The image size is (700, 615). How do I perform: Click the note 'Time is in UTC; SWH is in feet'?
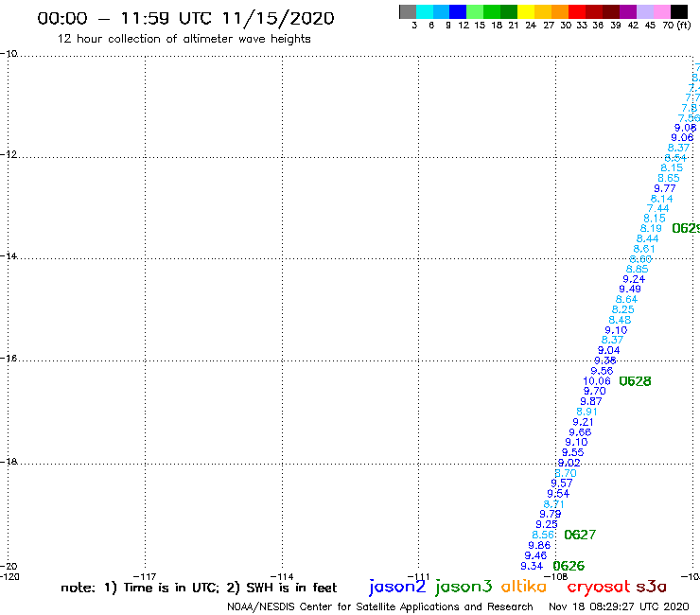[x=199, y=588]
